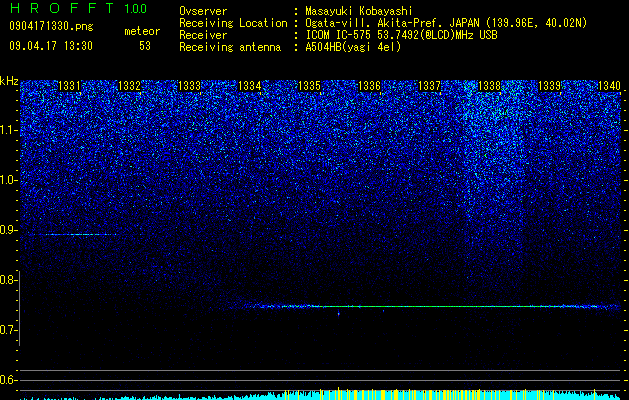Click the HROFFT 1.0.0 title text
The image size is (629, 400).
(x=78, y=8)
